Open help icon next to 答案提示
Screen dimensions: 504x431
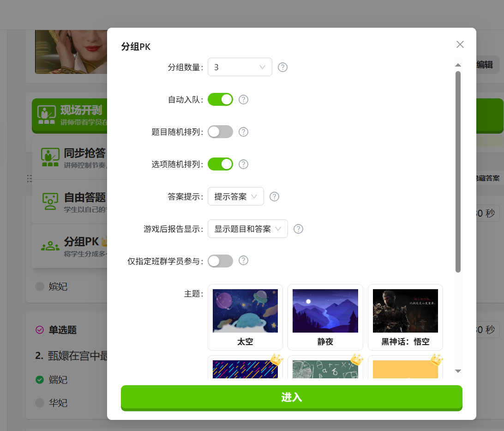point(274,196)
